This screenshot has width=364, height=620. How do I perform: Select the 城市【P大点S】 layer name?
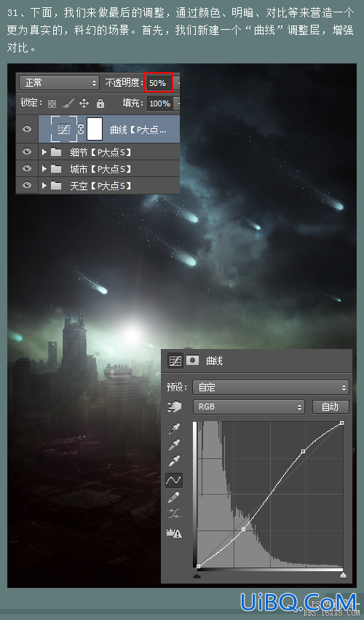click(100, 169)
